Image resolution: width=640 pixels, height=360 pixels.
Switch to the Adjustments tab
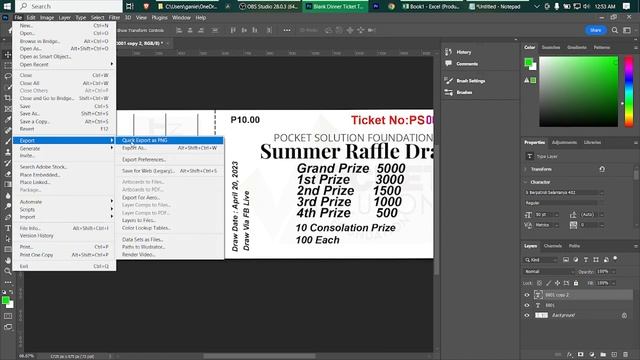[x=564, y=142]
